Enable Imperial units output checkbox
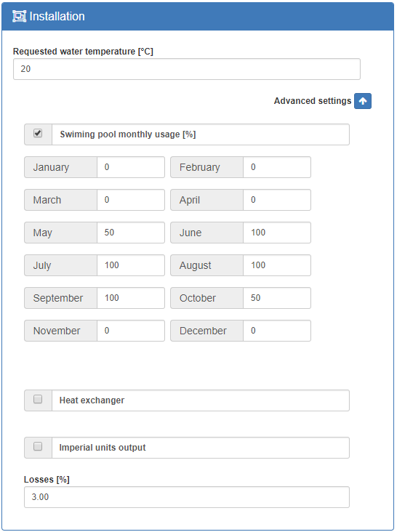This screenshot has width=397, height=532. [x=38, y=446]
